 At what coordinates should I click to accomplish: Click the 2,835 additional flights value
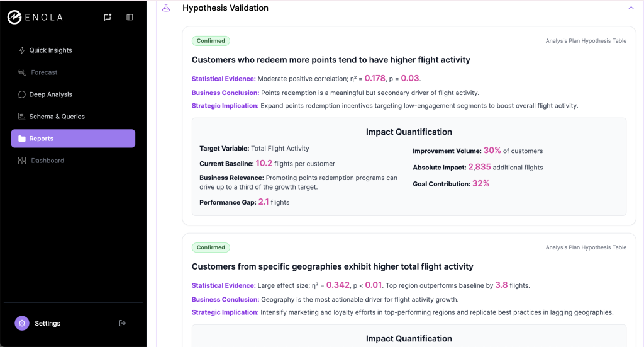click(x=479, y=167)
